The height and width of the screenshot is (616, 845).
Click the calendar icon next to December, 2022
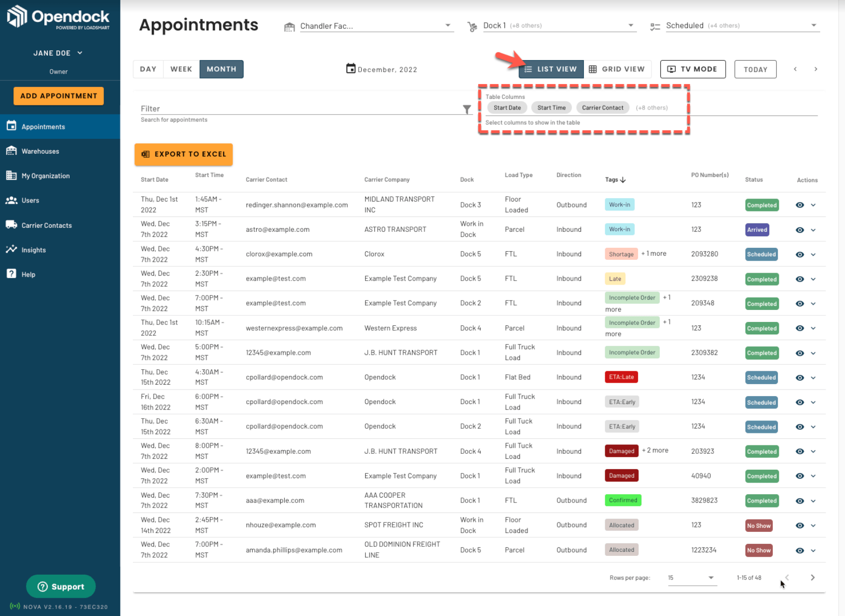(x=351, y=68)
